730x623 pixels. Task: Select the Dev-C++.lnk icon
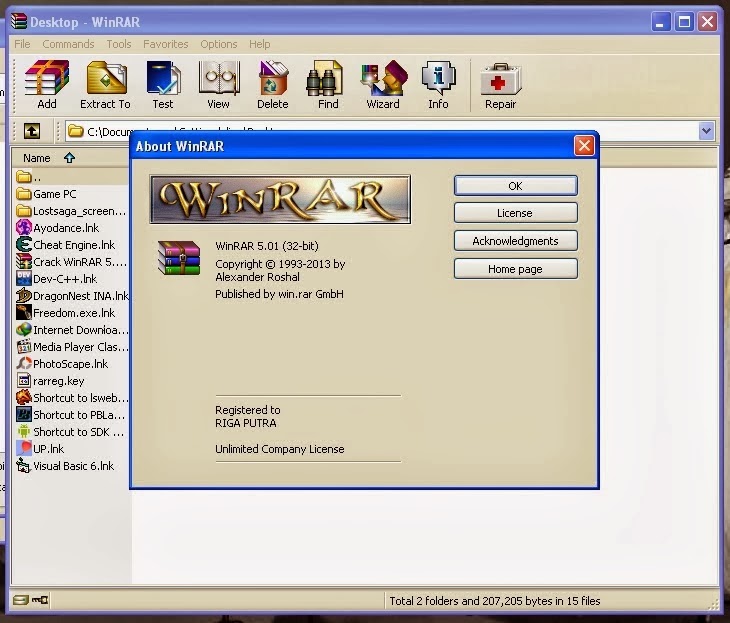23,278
